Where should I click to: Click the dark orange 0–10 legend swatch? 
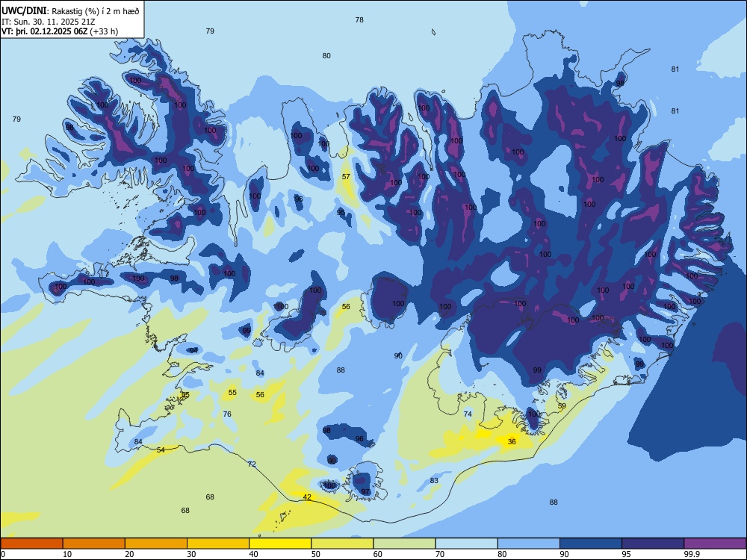click(x=31, y=544)
